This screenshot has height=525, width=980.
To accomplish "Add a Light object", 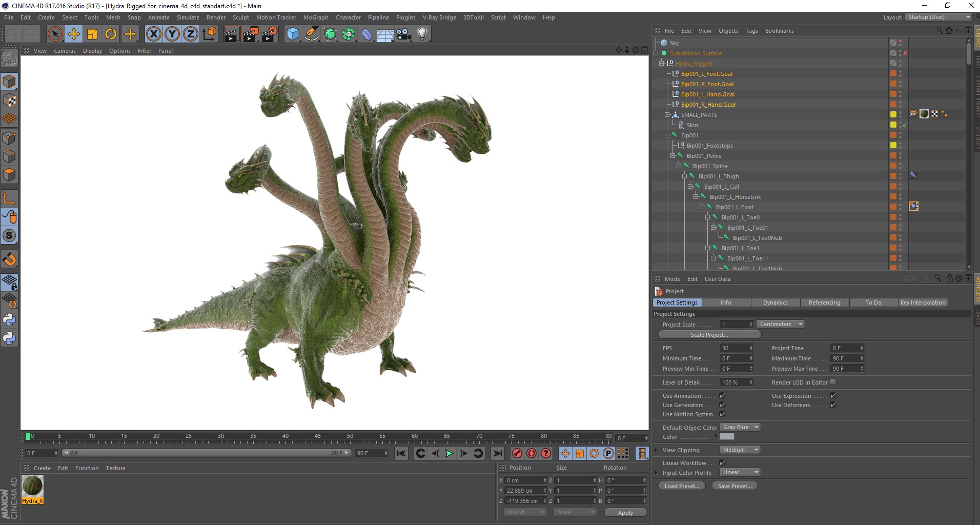I will tap(422, 34).
